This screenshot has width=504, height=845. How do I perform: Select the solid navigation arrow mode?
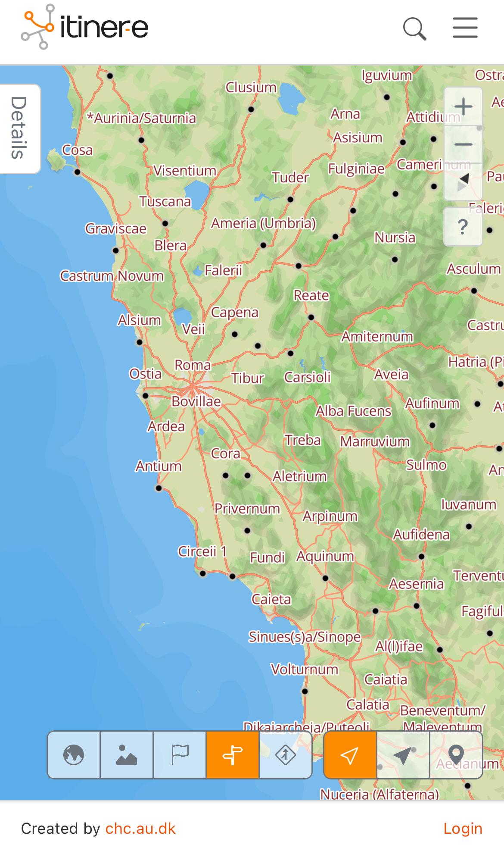click(403, 755)
